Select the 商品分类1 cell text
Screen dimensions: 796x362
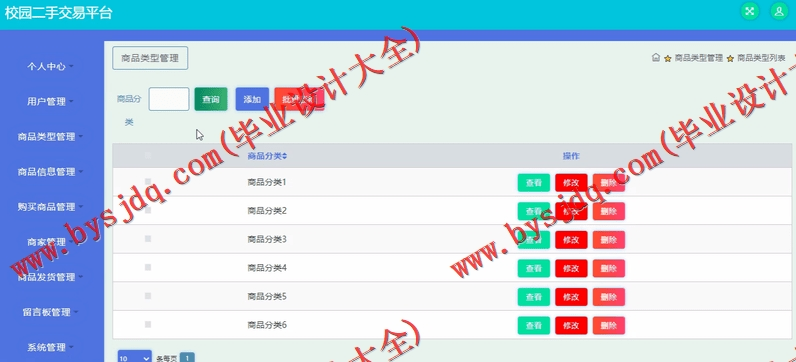(267, 182)
